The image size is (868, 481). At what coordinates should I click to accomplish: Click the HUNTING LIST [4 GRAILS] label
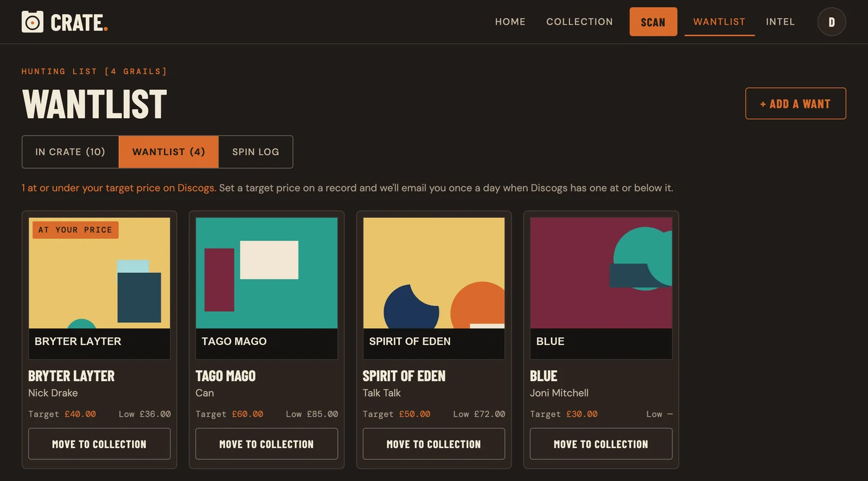(94, 71)
